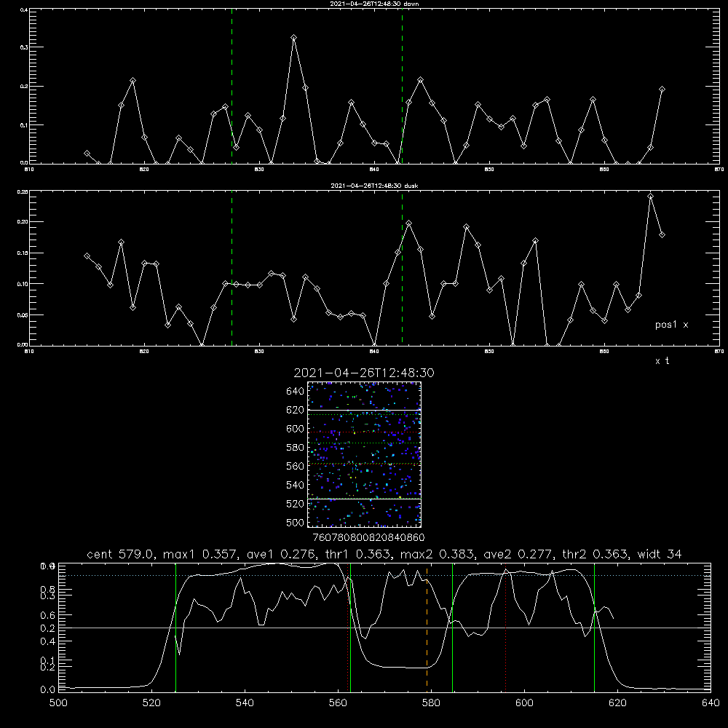Click the green vertical line near 585 in bottom plot

coord(452,628)
